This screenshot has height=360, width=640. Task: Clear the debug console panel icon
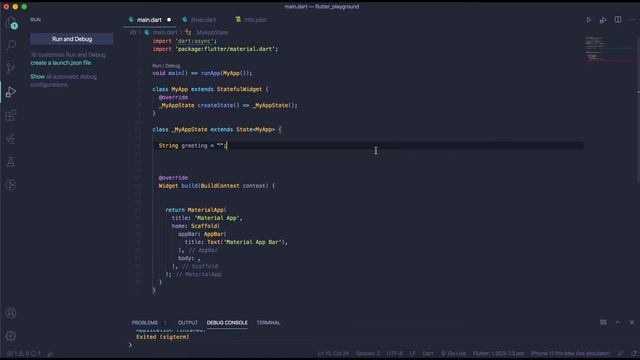[603, 322]
